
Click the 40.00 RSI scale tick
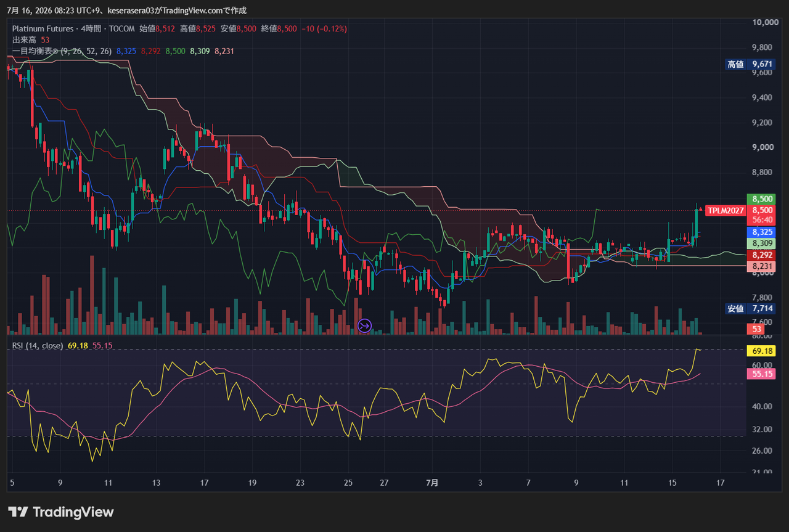[762, 406]
